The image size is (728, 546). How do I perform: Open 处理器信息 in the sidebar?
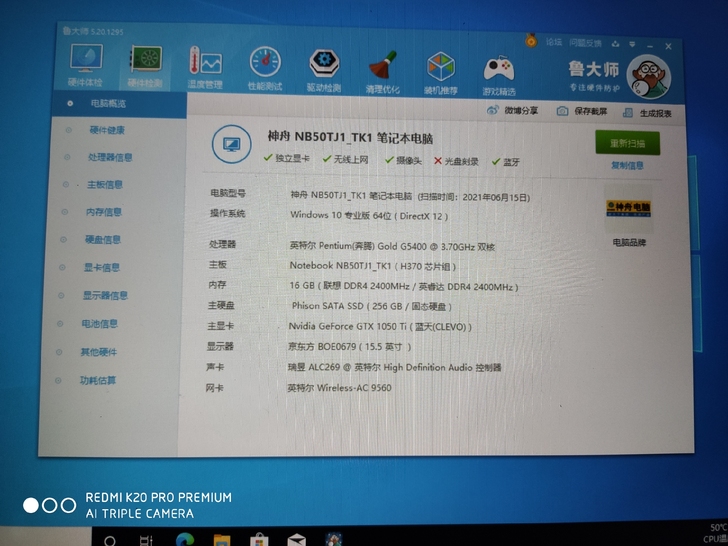(x=110, y=157)
